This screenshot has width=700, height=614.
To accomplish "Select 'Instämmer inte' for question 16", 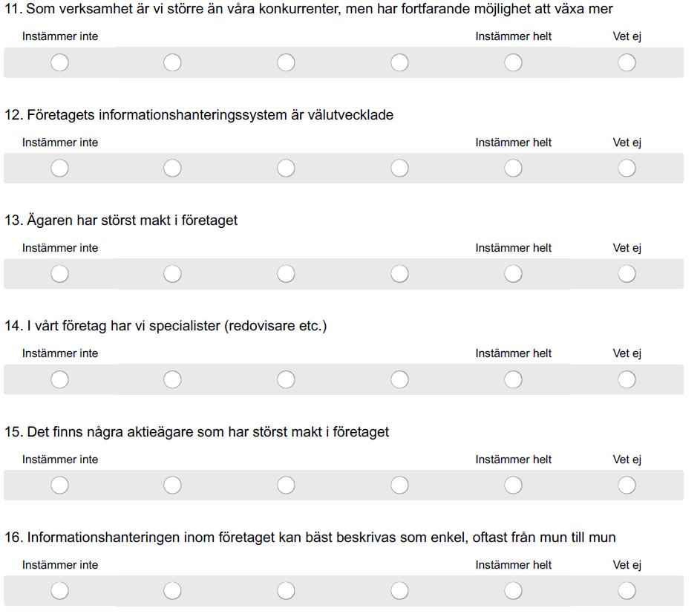I will click(x=60, y=591).
